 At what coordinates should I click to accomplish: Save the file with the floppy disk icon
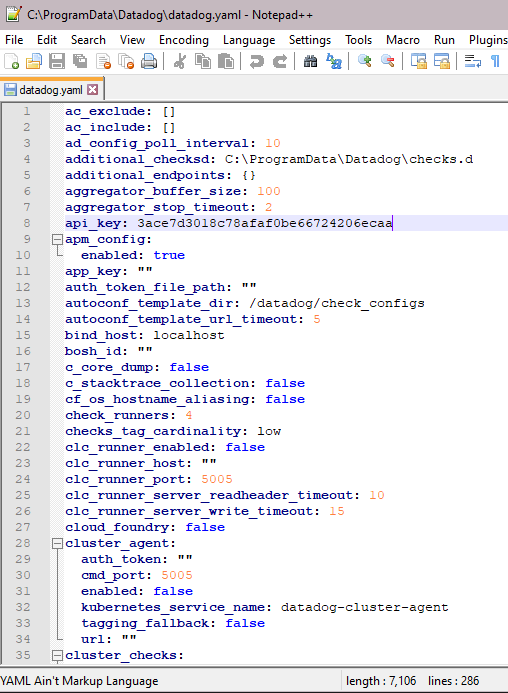point(57,61)
